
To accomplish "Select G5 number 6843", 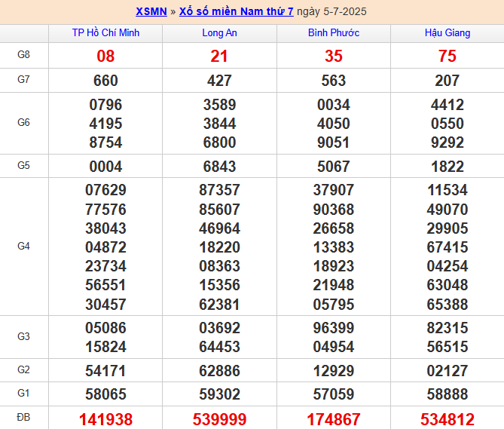I will (x=219, y=167).
